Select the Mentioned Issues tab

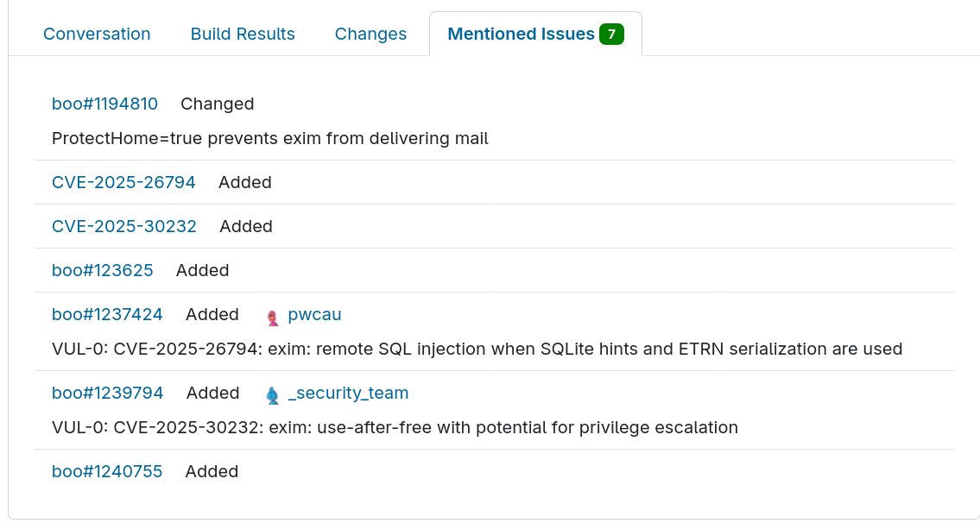click(519, 34)
